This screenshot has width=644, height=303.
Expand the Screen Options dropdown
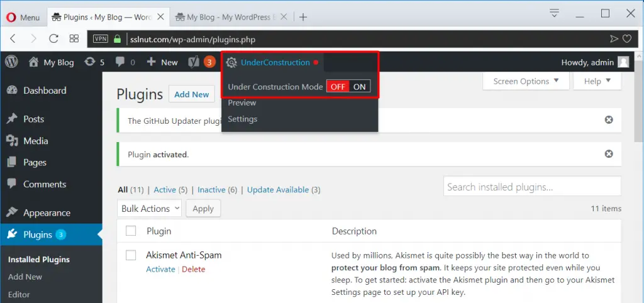pos(526,81)
